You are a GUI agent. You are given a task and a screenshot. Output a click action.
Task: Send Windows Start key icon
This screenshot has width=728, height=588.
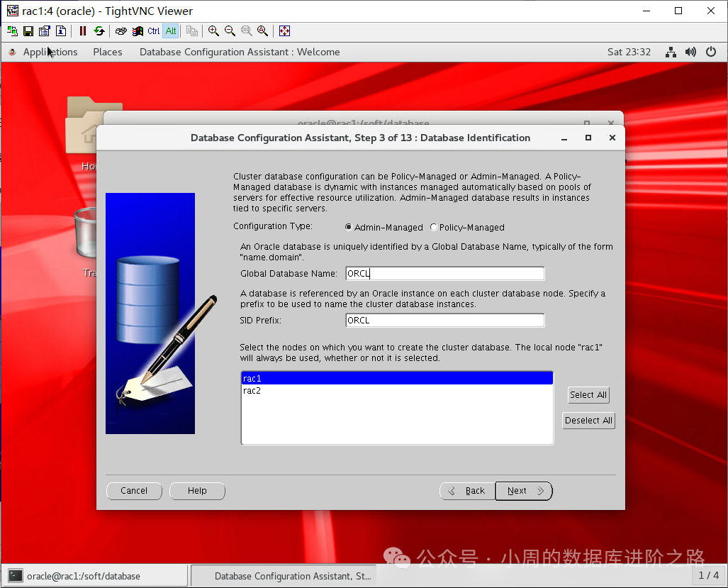pyautogui.click(x=138, y=31)
